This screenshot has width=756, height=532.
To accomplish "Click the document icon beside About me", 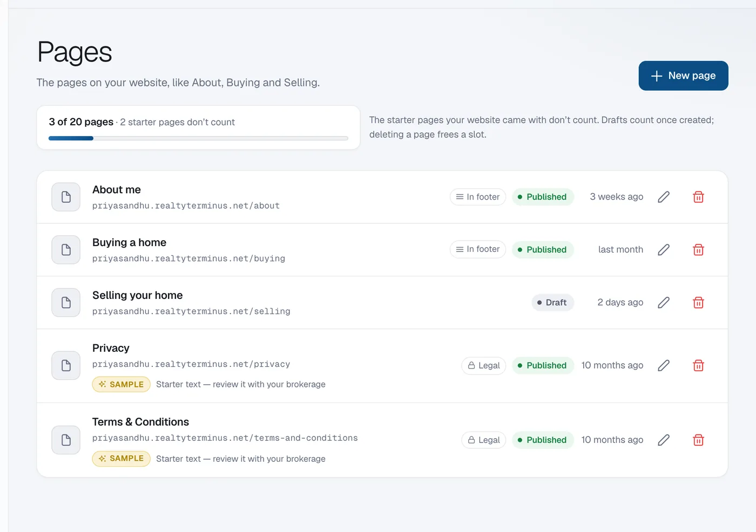I will click(66, 197).
